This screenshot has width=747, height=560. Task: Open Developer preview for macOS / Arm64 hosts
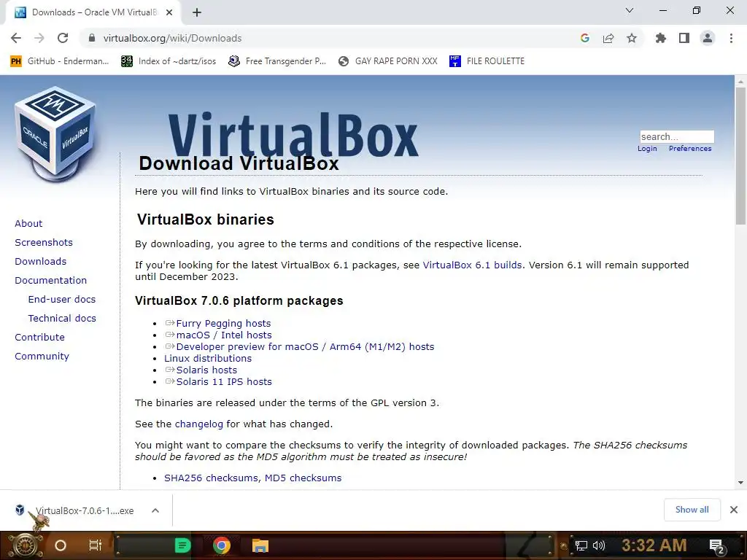[x=305, y=346]
